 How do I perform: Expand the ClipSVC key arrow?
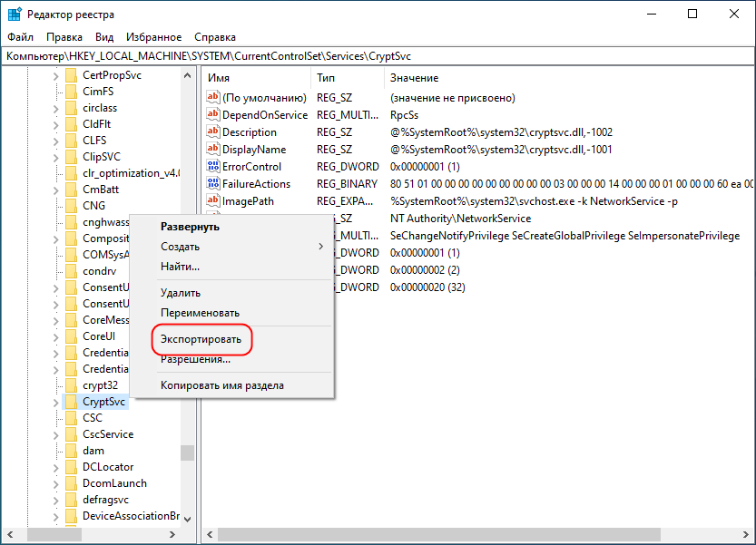(57, 157)
